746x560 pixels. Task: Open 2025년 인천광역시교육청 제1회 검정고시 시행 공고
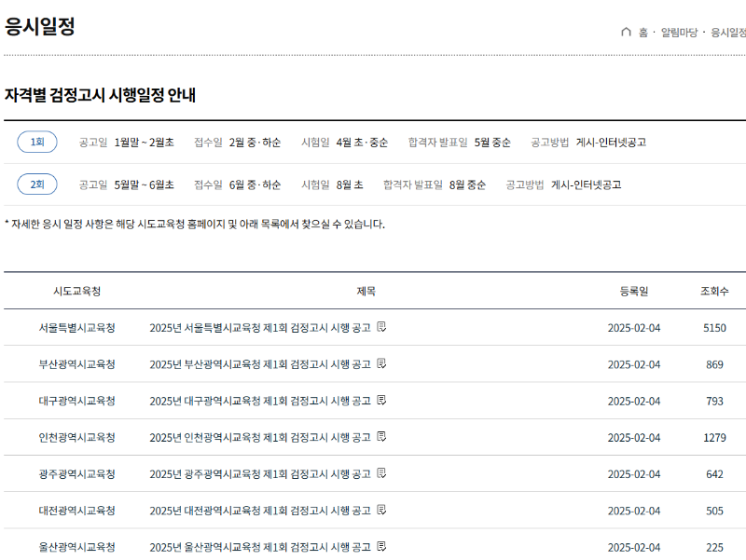[260, 438]
